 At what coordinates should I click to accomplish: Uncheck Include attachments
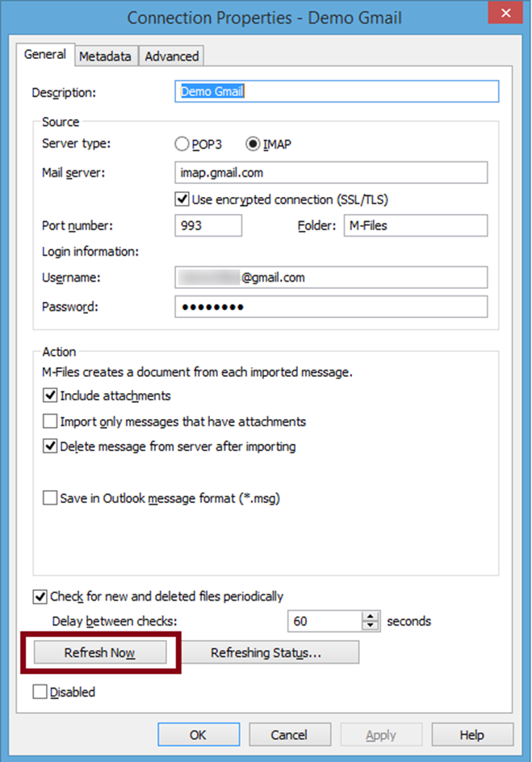click(x=51, y=396)
